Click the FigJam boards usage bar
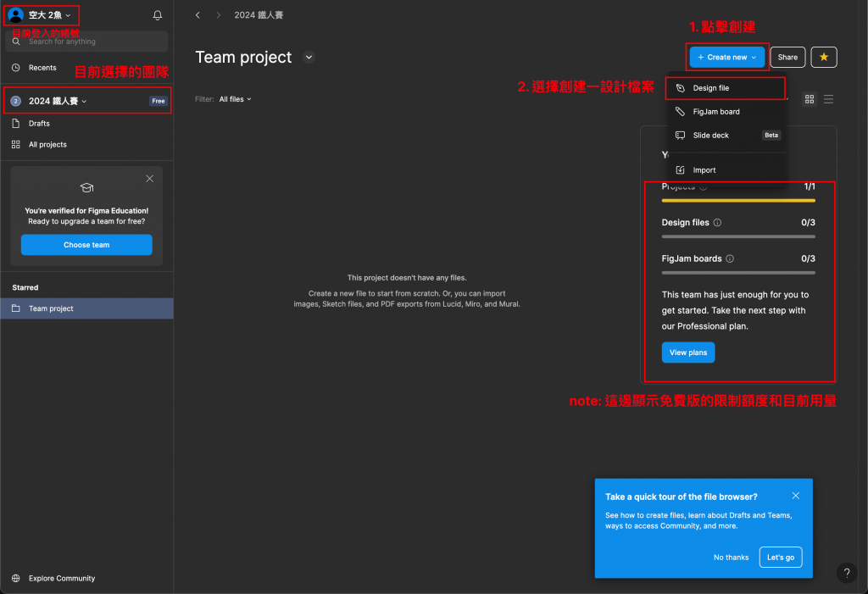Image resolution: width=868 pixels, height=594 pixels. [738, 272]
